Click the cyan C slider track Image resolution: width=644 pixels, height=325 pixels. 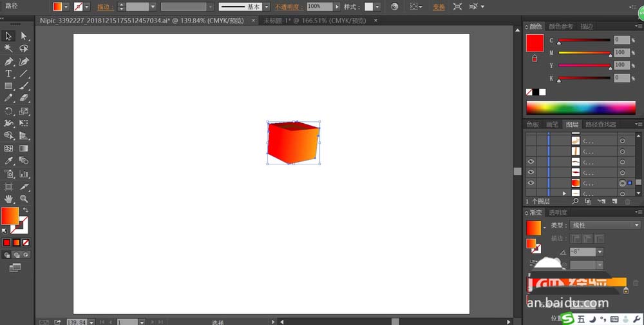(585, 41)
